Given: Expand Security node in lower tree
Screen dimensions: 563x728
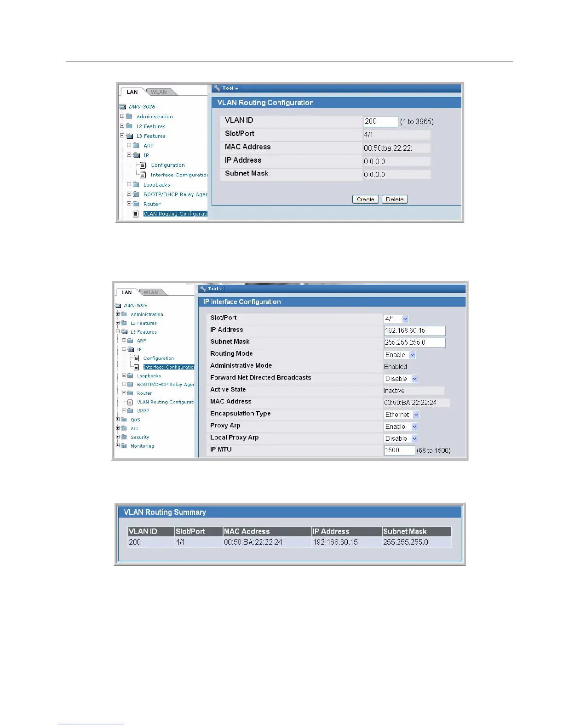Looking at the screenshot, I should tap(118, 437).
